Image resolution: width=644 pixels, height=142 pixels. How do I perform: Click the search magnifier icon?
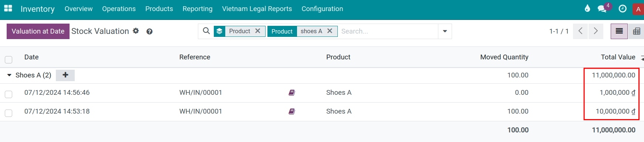pos(206,31)
